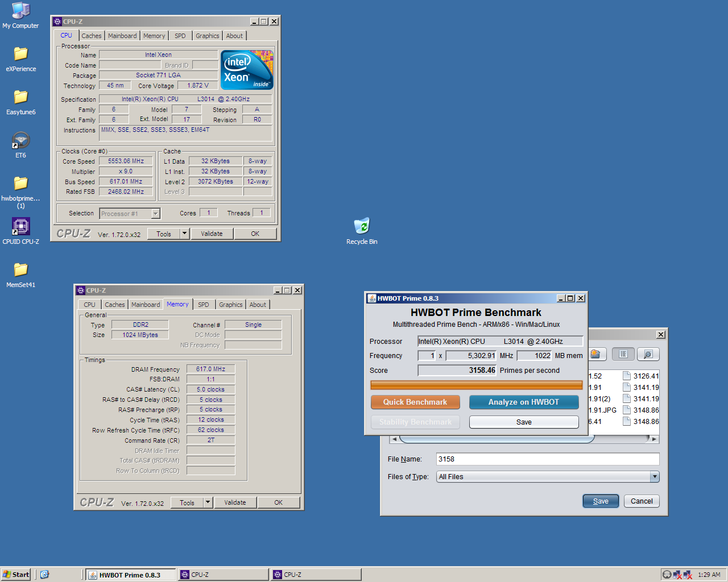The image size is (728, 582).
Task: Open About tab in upper CPU-Z window
Action: point(234,36)
